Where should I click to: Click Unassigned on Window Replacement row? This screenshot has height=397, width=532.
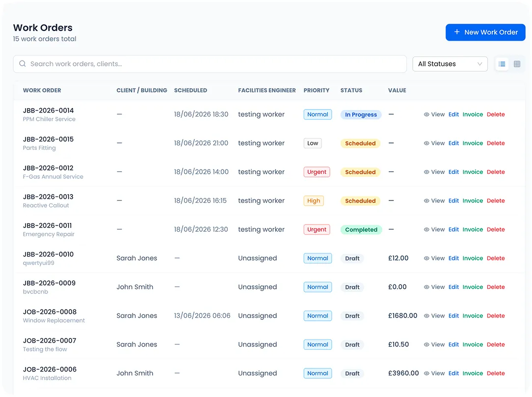tap(258, 316)
